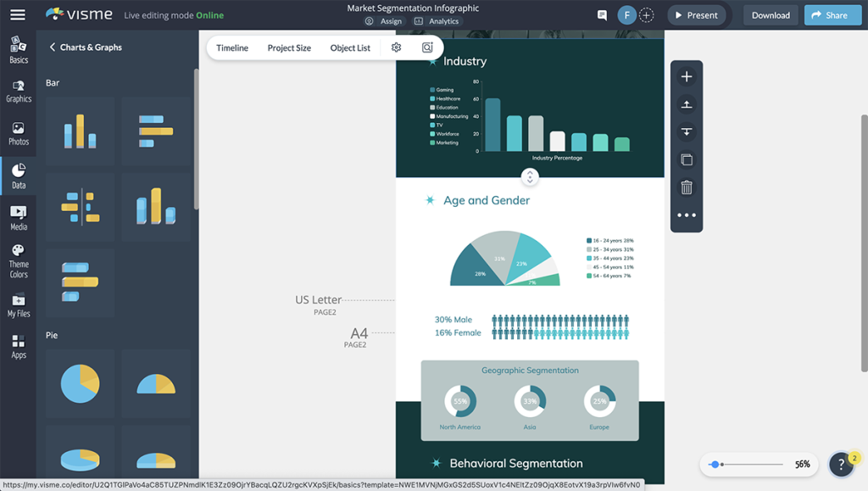Add a new block with plus icon
Screen dimensions: 868x491
point(687,77)
